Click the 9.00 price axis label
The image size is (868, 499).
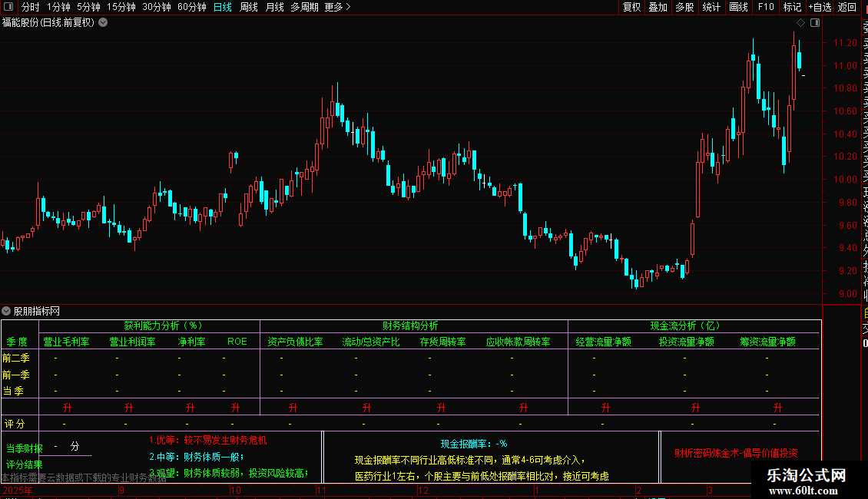[847, 294]
